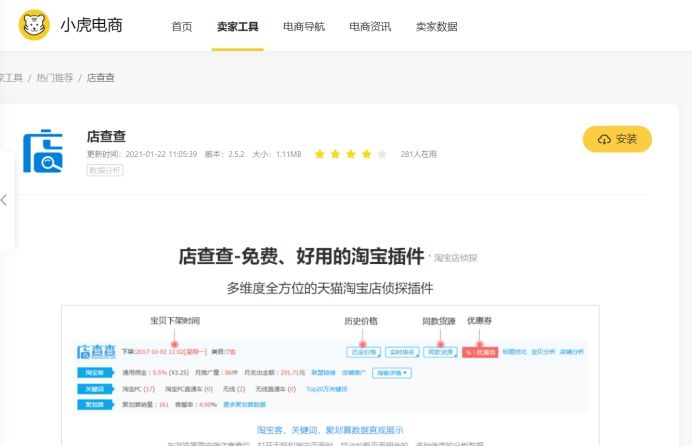Screen dimensions: 693x447
Task: Click the 淘宝客 blue label in preview
Action: coord(95,373)
